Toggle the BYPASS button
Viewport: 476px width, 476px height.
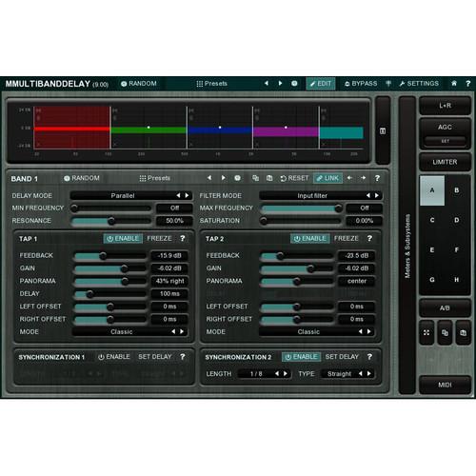pyautogui.click(x=361, y=84)
